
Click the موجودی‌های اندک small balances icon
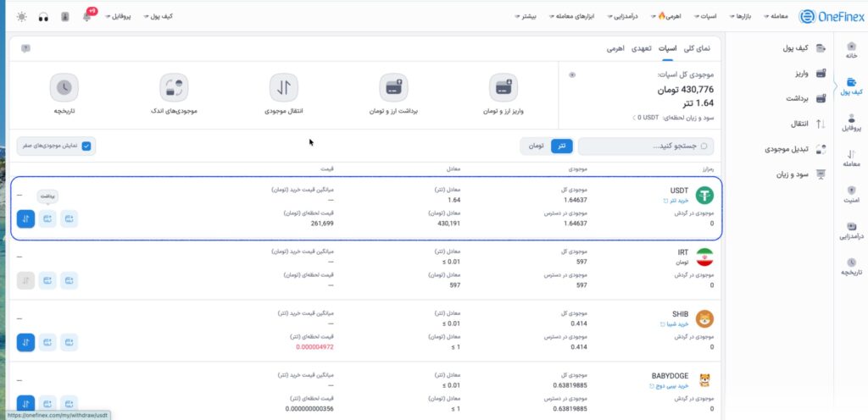[174, 87]
